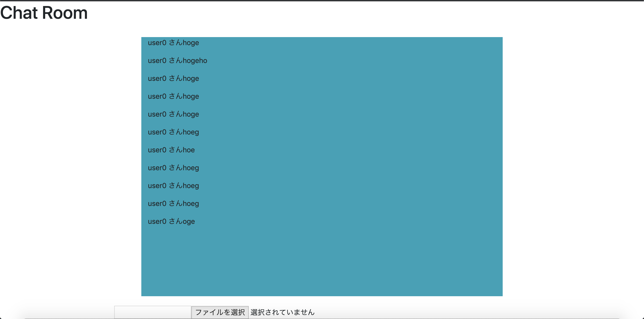This screenshot has width=644, height=319.
Task: Select the topmost hoge message
Action: pos(173,43)
